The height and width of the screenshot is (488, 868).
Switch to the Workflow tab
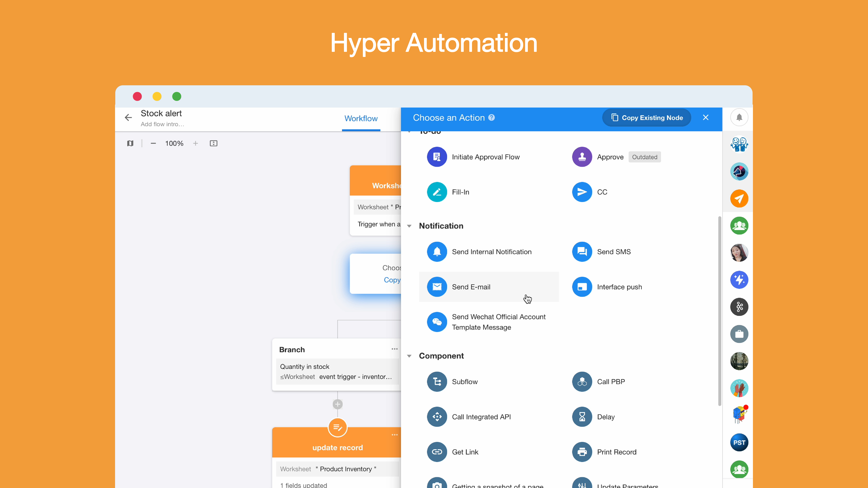coord(361,118)
